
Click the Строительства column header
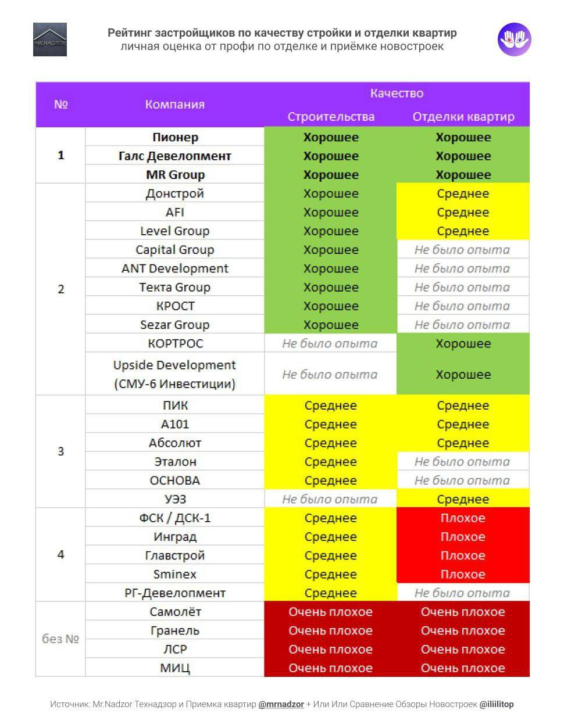[331, 117]
